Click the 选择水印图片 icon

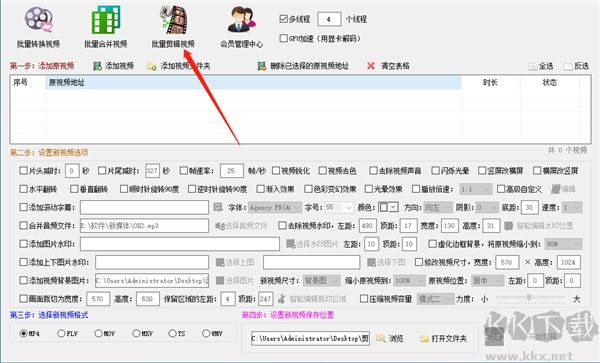pyautogui.click(x=290, y=244)
